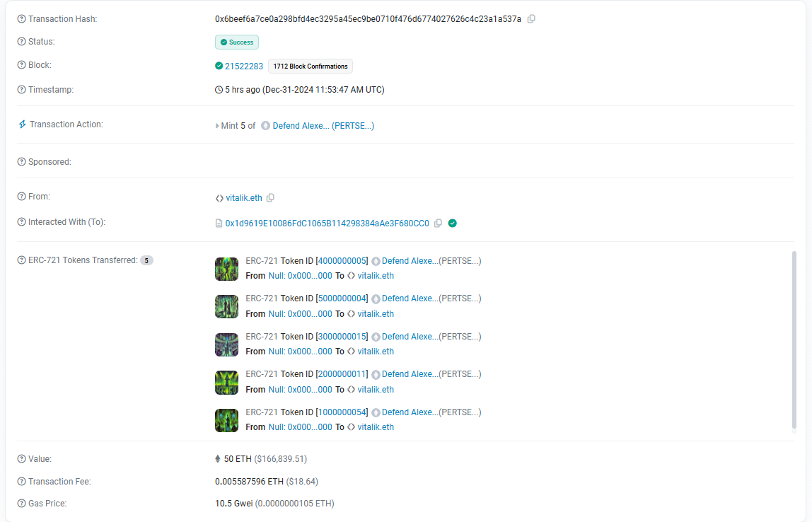Screen dimensions: 812x522
Task: Open Token ID 3000000015 link
Action: pos(342,337)
